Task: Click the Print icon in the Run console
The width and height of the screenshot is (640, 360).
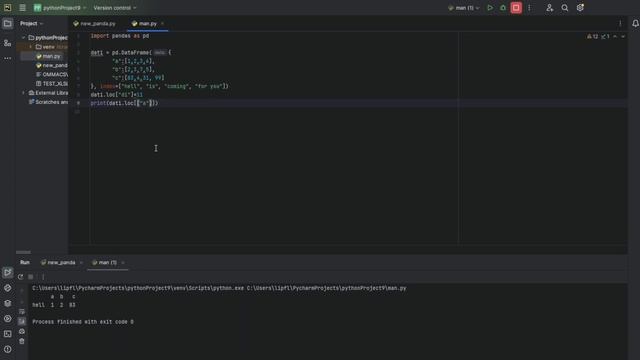Action: pyautogui.click(x=22, y=331)
